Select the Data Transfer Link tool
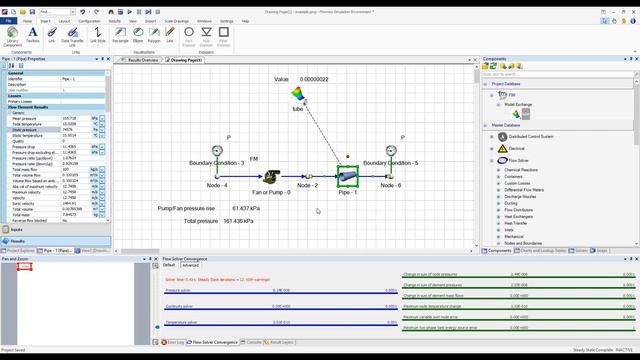The image size is (640, 360). coord(73,36)
